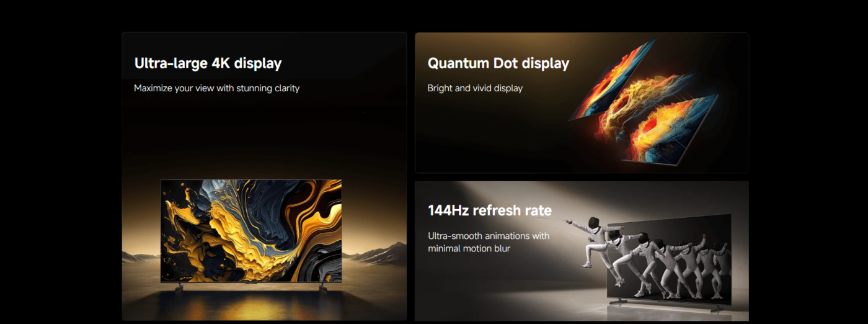This screenshot has width=868, height=324.
Task: Open the gold abstract art TV image
Action: click(251, 231)
